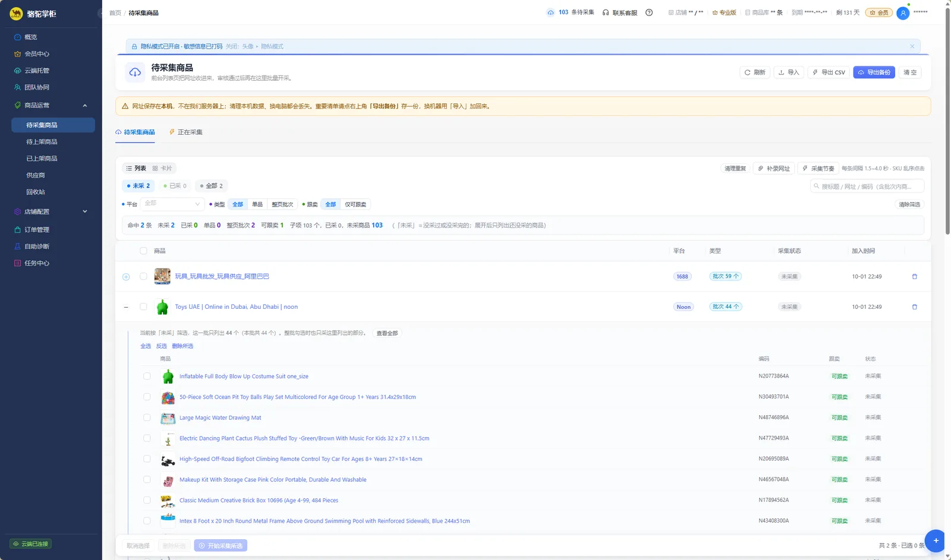This screenshot has width=951, height=560.
Task: Click batch 44 badge on Toys UAE row
Action: [x=726, y=306]
